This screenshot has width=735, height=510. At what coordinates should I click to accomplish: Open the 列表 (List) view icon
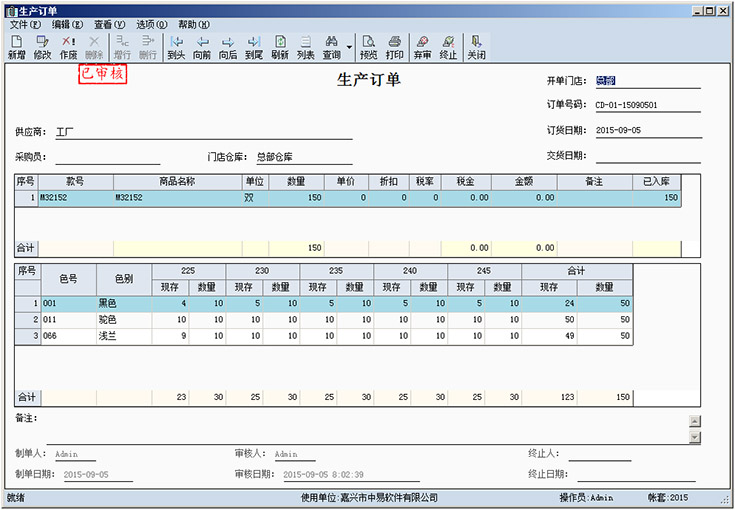306,47
